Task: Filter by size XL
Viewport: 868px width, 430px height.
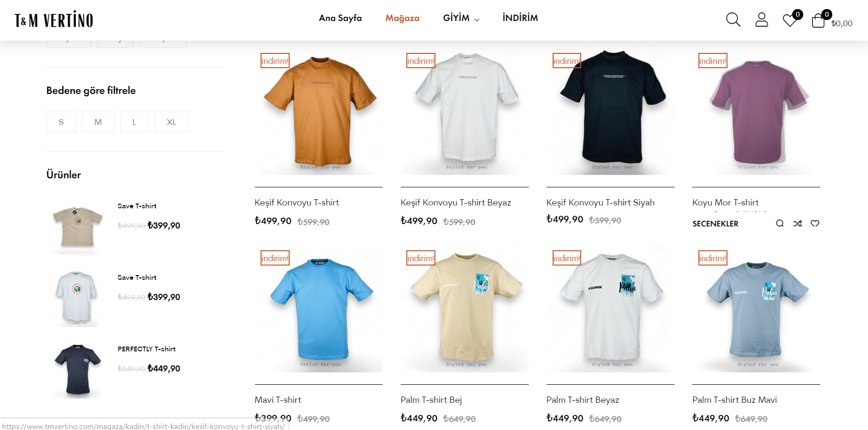Action: (172, 122)
